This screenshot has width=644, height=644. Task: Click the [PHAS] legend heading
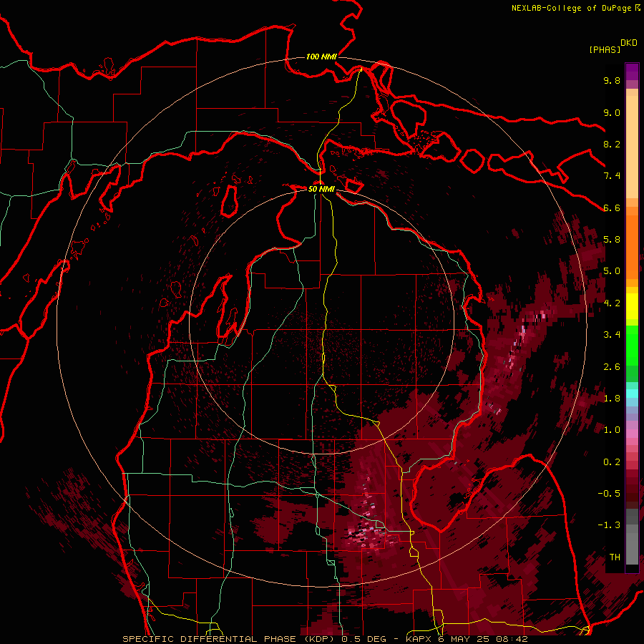tap(605, 50)
